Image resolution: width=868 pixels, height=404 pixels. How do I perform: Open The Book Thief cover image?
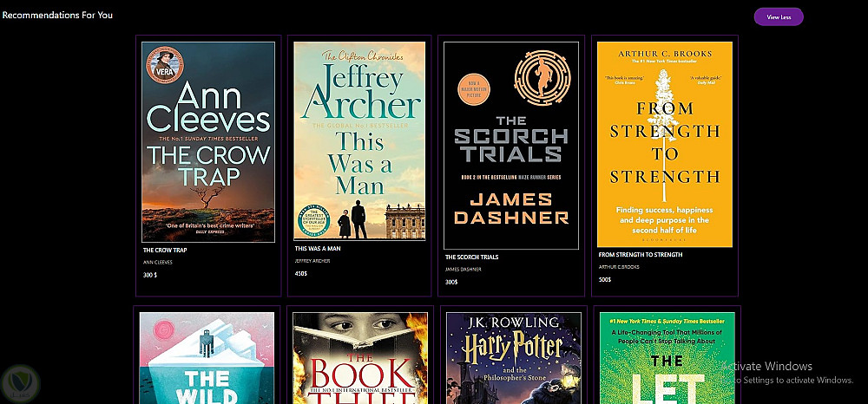(360, 358)
